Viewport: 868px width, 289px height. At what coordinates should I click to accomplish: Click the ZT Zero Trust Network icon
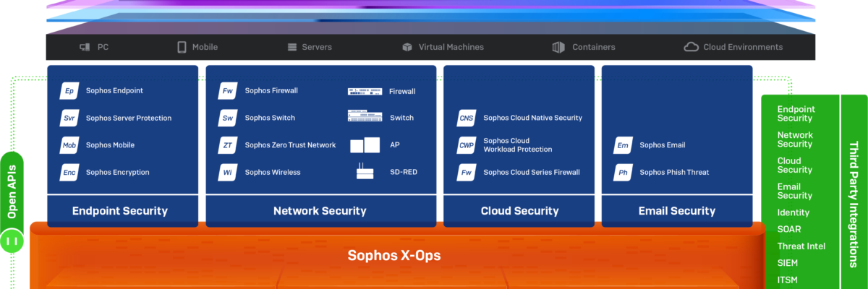[228, 145]
